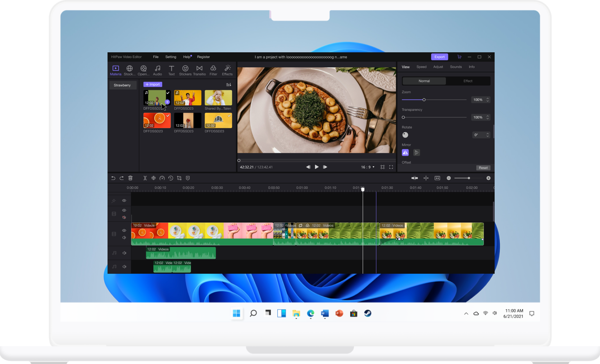Click the timeline playhead marker
The height and width of the screenshot is (364, 600).
[x=363, y=189]
